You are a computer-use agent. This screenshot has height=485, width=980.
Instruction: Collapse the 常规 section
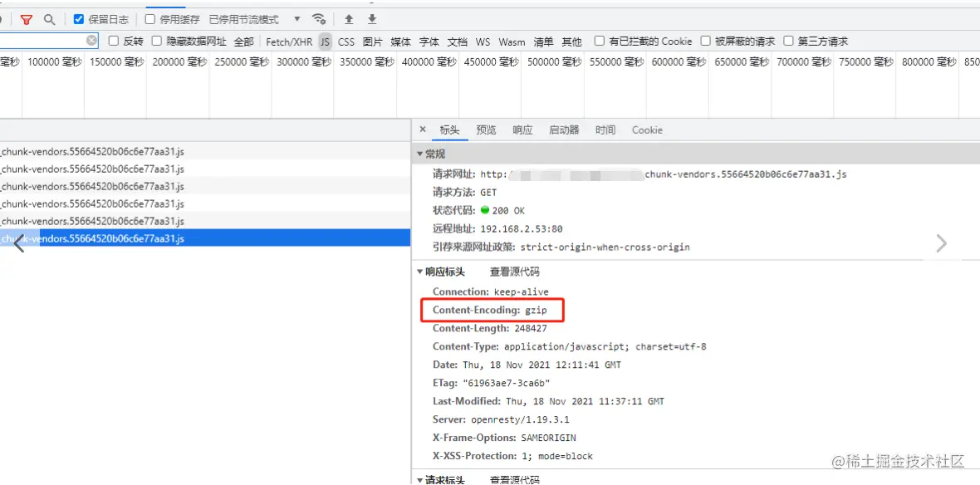pos(420,154)
